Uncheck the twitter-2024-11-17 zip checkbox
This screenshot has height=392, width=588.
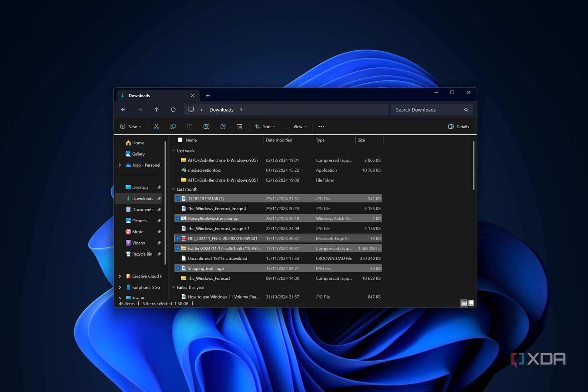(x=178, y=248)
